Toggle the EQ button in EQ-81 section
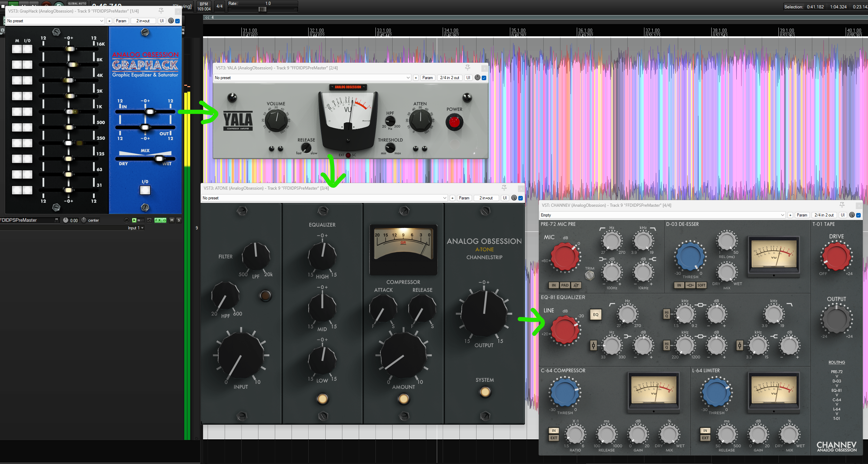The height and width of the screenshot is (464, 868). point(596,314)
